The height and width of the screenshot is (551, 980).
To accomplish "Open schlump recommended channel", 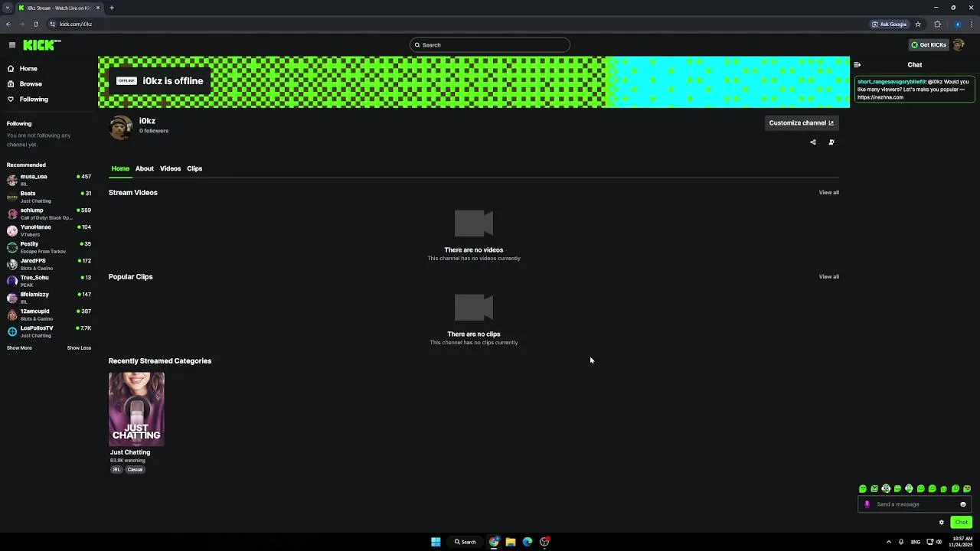I will tap(49, 214).
